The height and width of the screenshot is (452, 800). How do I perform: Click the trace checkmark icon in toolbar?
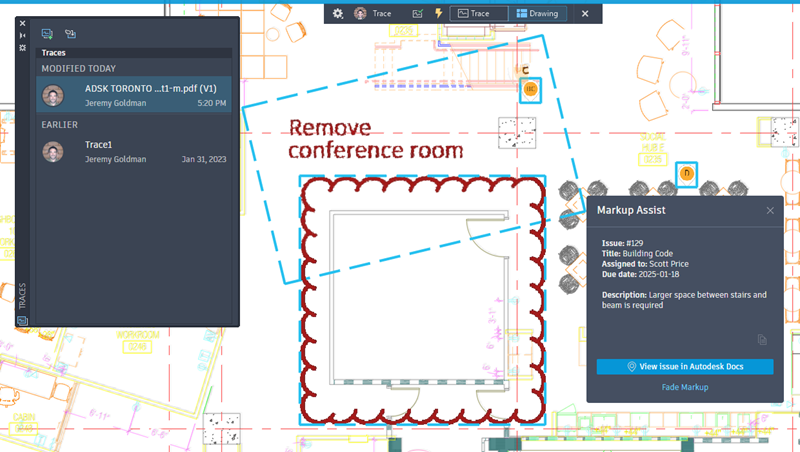pyautogui.click(x=417, y=14)
